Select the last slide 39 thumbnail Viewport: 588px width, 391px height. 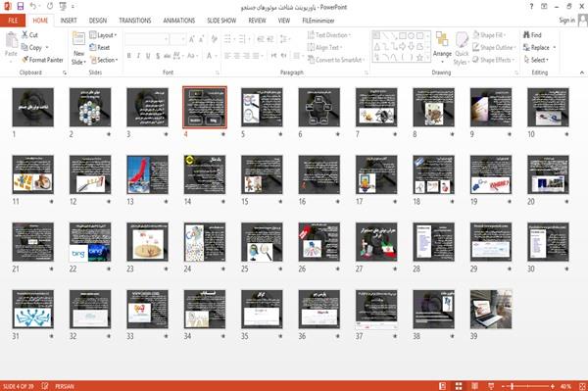[491, 310]
